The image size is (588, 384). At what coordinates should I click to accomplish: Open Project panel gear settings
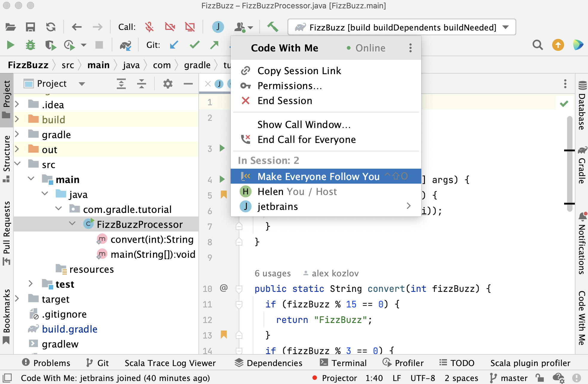click(x=168, y=84)
